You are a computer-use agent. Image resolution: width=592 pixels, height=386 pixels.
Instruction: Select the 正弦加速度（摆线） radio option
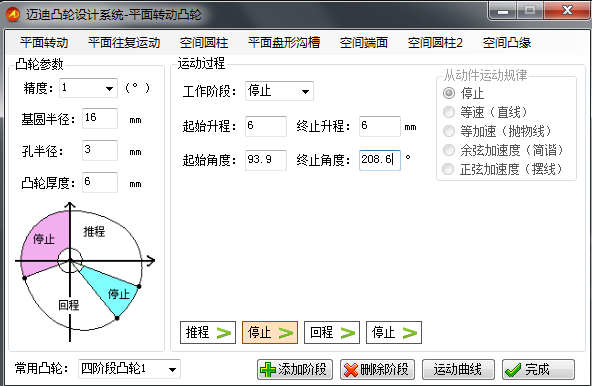point(449,169)
